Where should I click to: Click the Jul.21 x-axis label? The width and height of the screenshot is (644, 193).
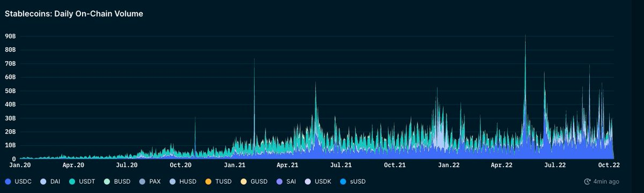click(x=341, y=166)
